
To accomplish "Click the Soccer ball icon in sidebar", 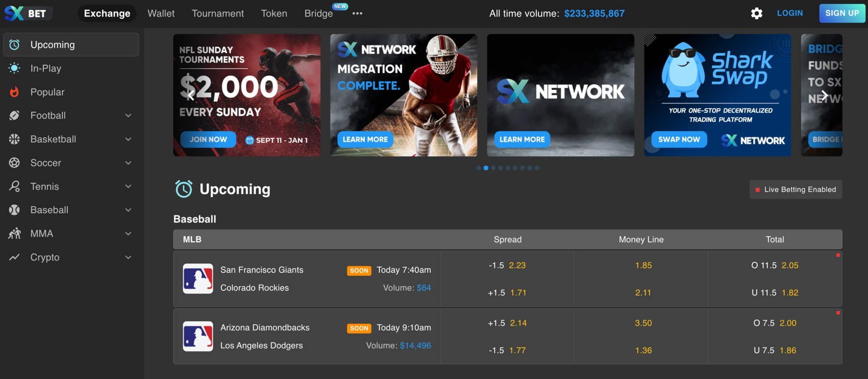I will [14, 163].
